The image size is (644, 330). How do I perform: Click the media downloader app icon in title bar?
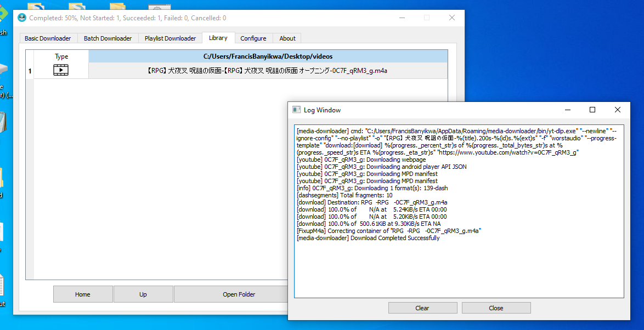pos(22,18)
